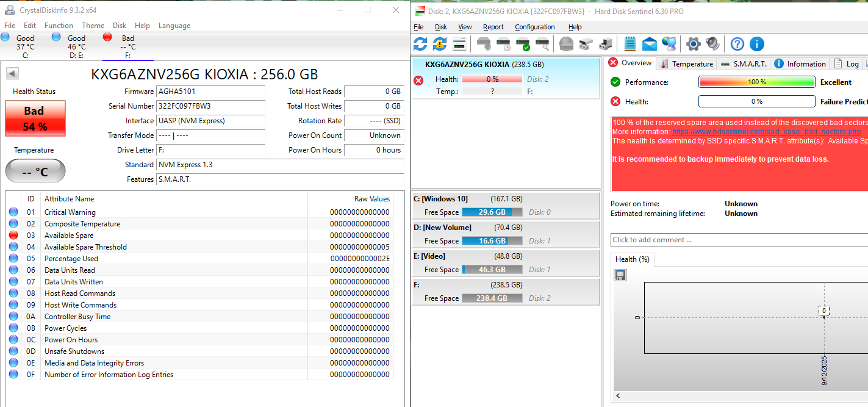Open CrystalDiskInfo Language menu
868x407 pixels.
(x=174, y=26)
